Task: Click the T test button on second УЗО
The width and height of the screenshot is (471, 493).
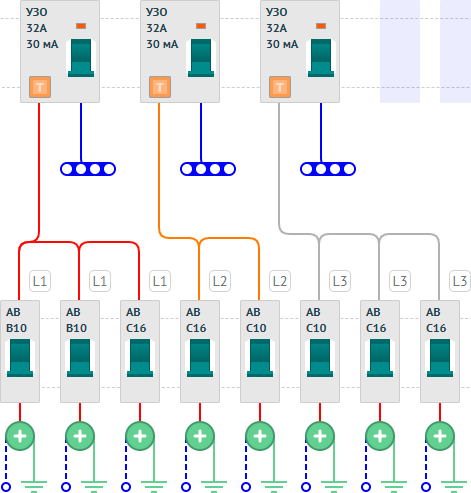Action: 160,87
